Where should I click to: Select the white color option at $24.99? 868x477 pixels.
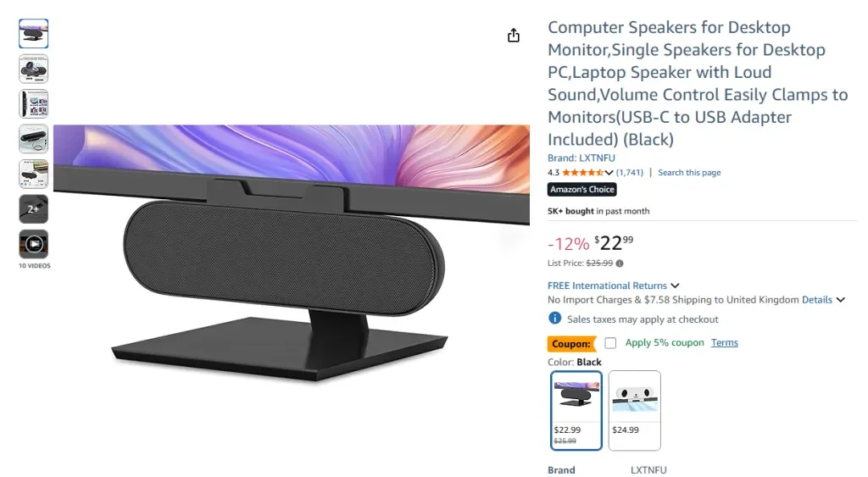634,410
